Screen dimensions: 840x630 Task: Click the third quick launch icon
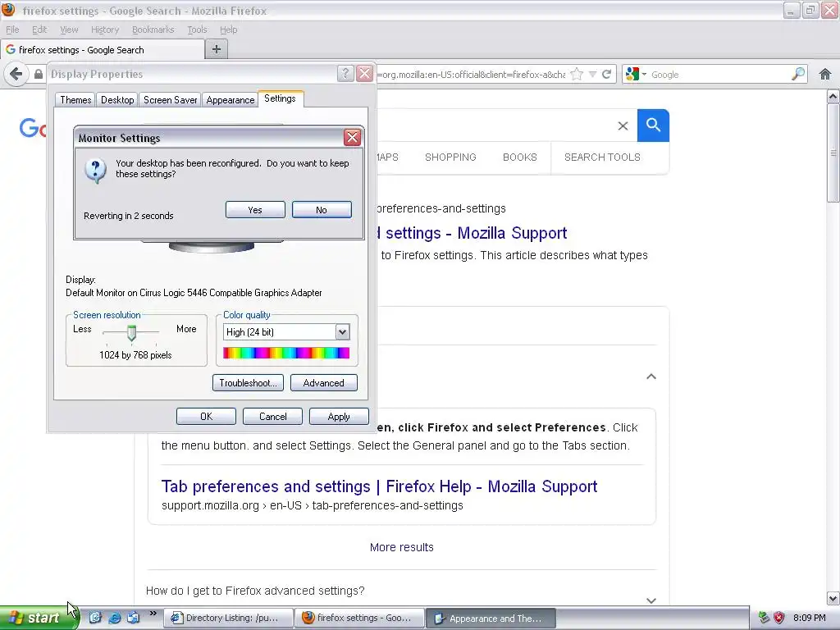point(134,618)
